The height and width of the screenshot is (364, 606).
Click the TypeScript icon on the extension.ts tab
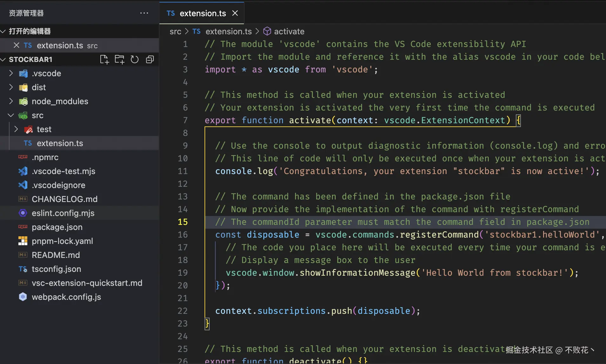click(171, 13)
